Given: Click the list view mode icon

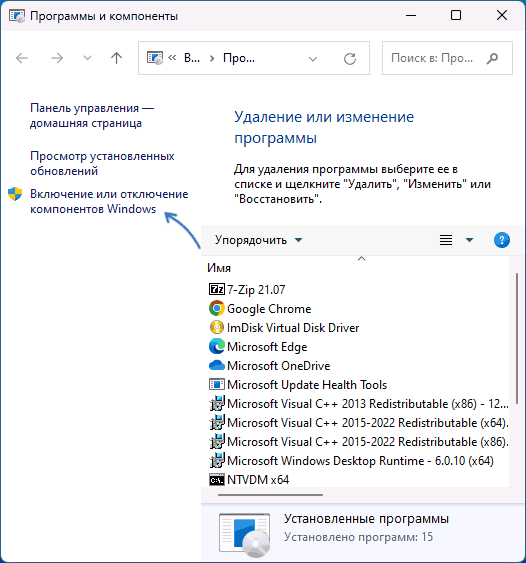Looking at the screenshot, I should tap(446, 240).
